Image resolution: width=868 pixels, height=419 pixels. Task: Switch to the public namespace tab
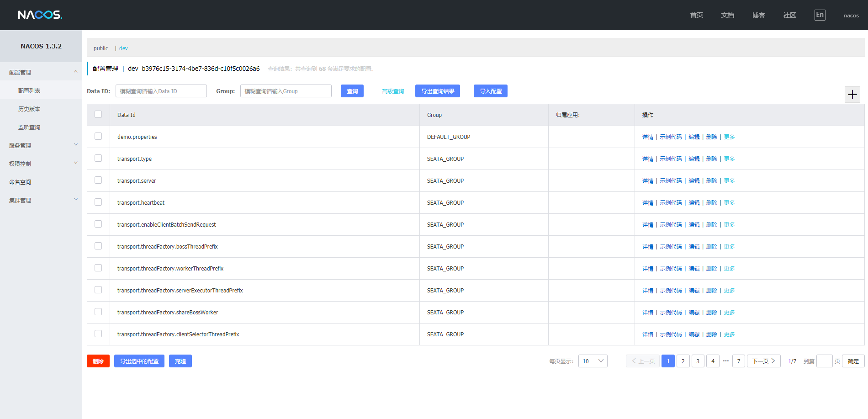[101, 48]
